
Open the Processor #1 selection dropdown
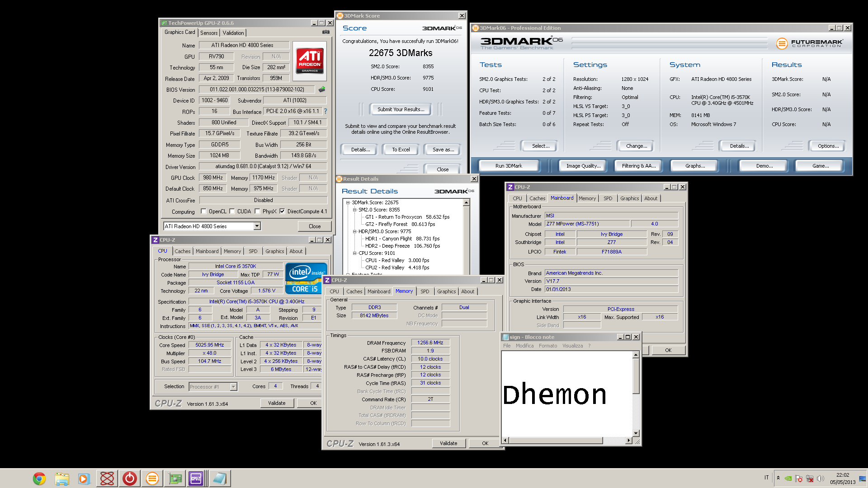pyautogui.click(x=233, y=387)
